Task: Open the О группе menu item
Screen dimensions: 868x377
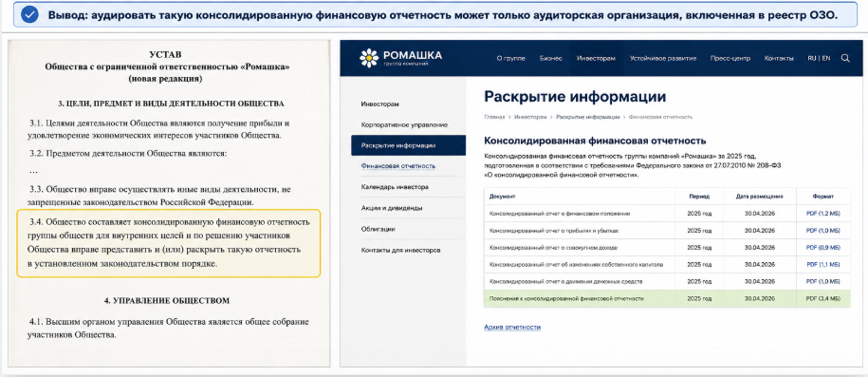Action: coord(510,58)
